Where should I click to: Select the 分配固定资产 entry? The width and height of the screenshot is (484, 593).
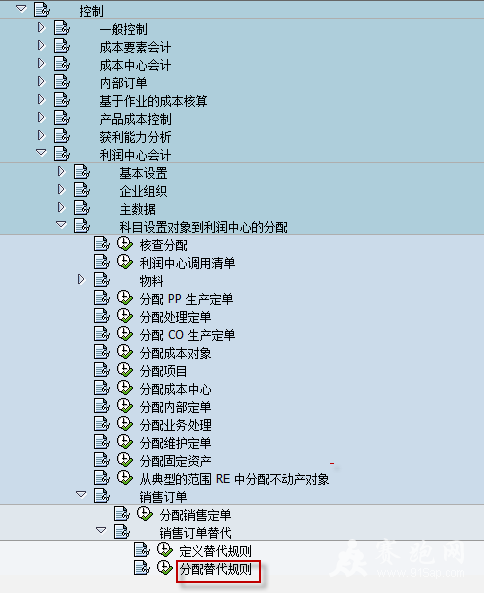point(175,461)
